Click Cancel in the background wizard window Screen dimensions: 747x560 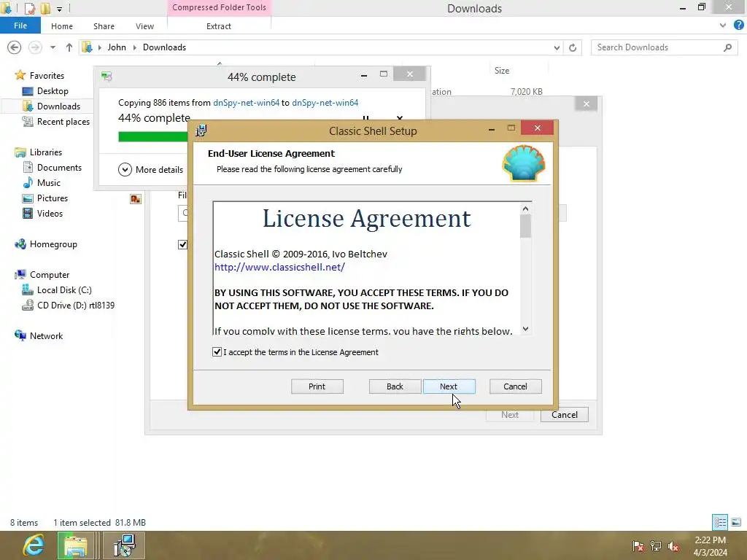pos(564,414)
